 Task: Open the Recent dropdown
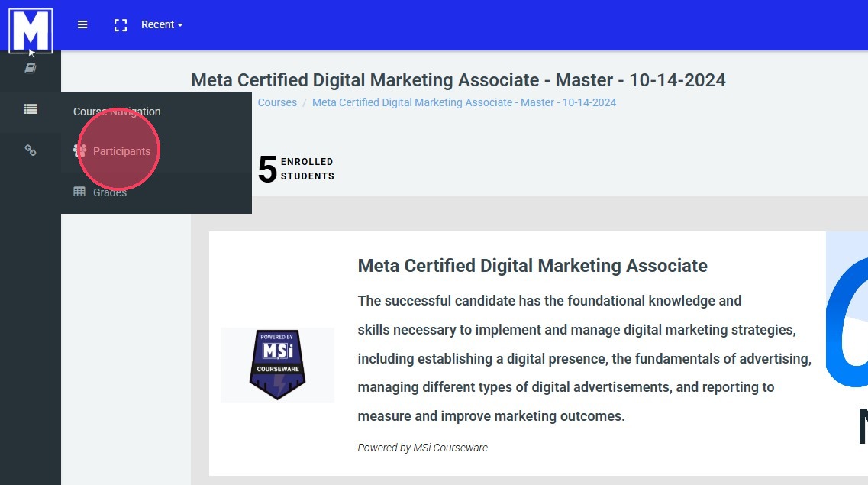tap(162, 24)
